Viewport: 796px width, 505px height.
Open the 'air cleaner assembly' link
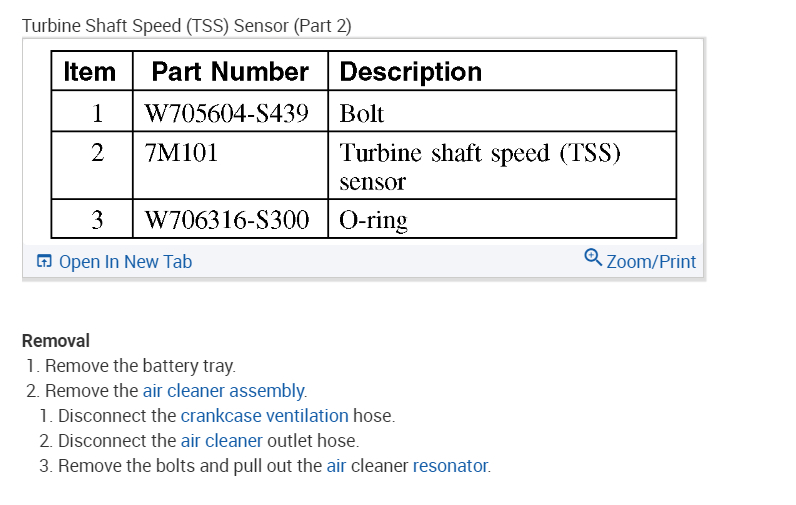224,391
